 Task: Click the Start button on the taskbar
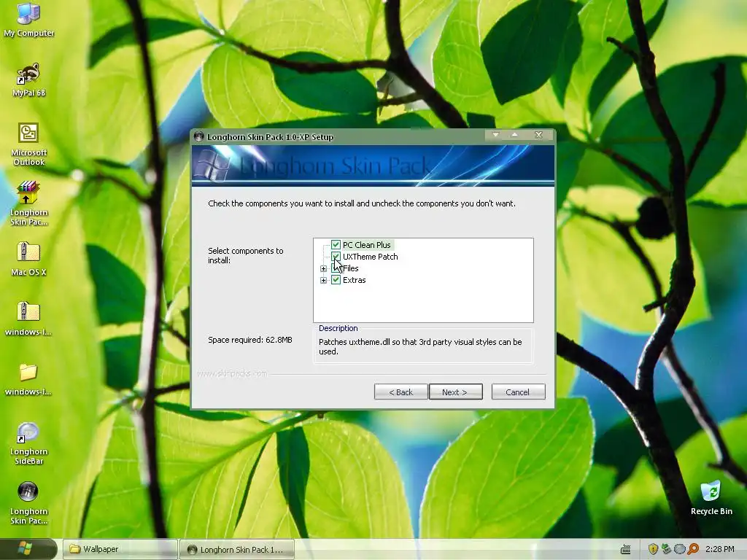pyautogui.click(x=28, y=548)
